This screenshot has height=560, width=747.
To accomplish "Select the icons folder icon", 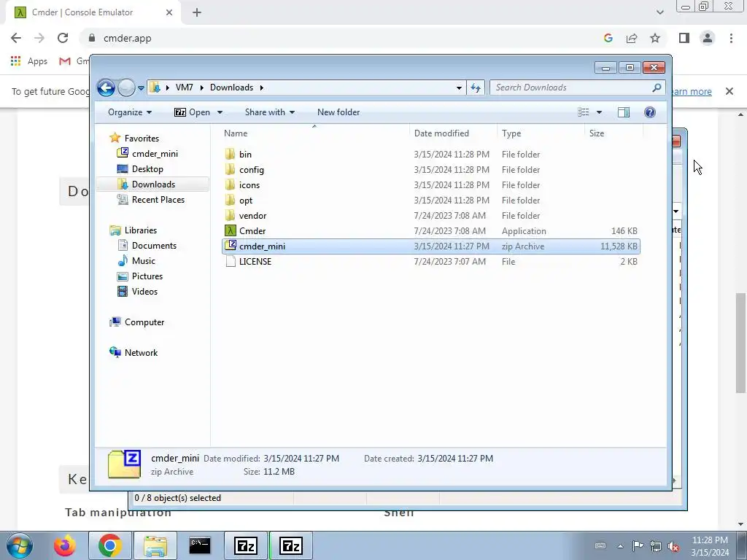I will [x=230, y=184].
